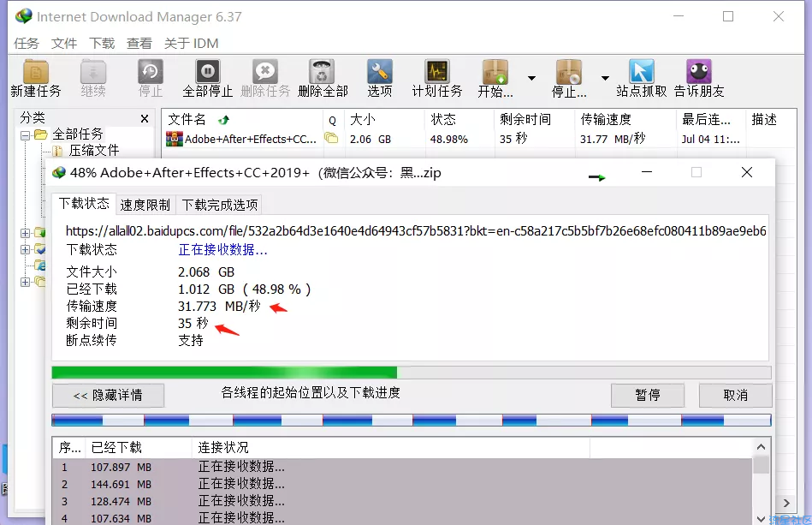Click the 31.773 MB/秒 transfer speed value
The height and width of the screenshot is (525, 812).
[219, 307]
